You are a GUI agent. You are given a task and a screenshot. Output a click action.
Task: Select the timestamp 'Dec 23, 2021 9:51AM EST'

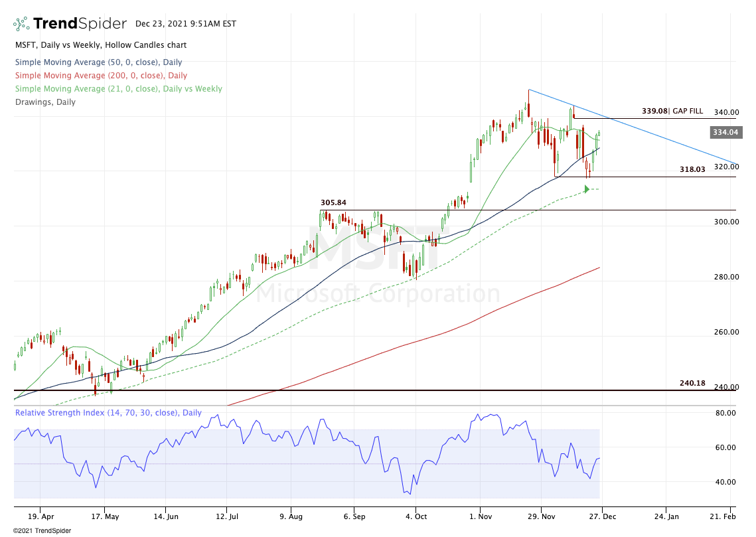(x=186, y=24)
